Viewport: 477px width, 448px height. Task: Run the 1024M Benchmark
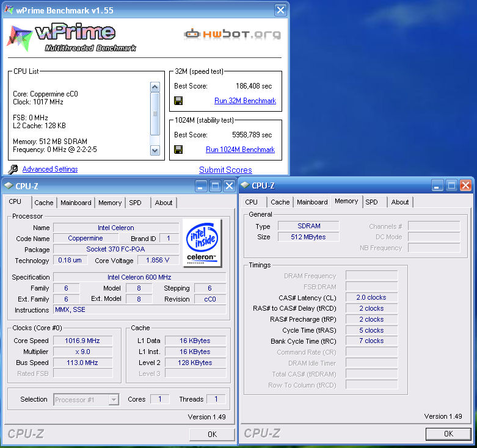pyautogui.click(x=240, y=150)
